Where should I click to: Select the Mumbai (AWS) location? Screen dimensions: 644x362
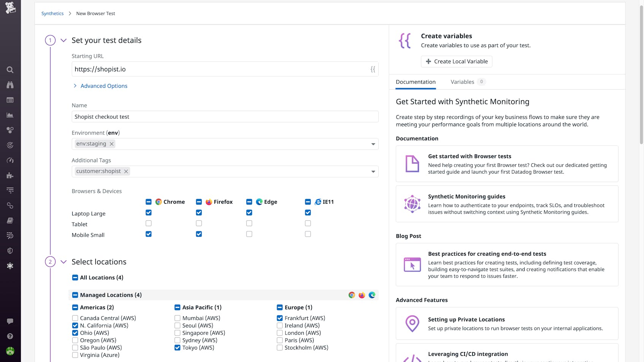(x=177, y=318)
